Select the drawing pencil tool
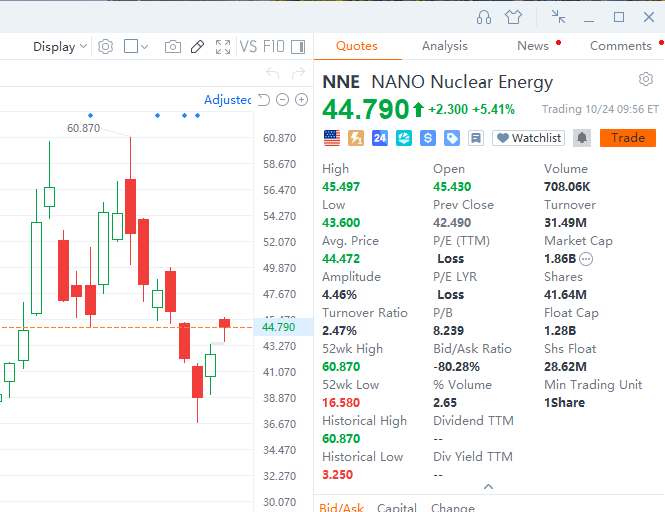The height and width of the screenshot is (512, 665). coord(197,47)
